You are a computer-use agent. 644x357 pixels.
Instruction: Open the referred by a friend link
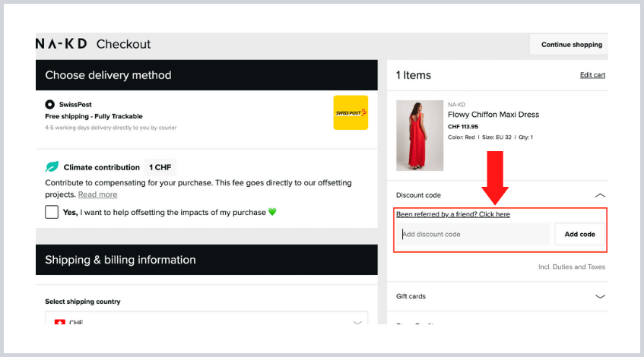[x=453, y=214]
